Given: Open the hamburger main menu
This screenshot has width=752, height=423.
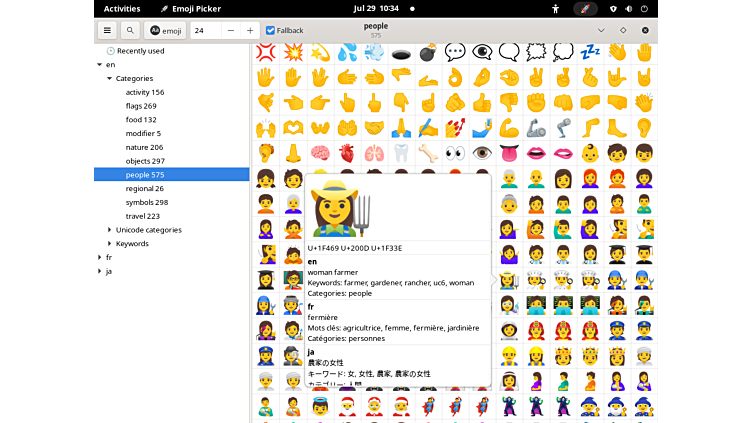Looking at the screenshot, I should pos(105,30).
